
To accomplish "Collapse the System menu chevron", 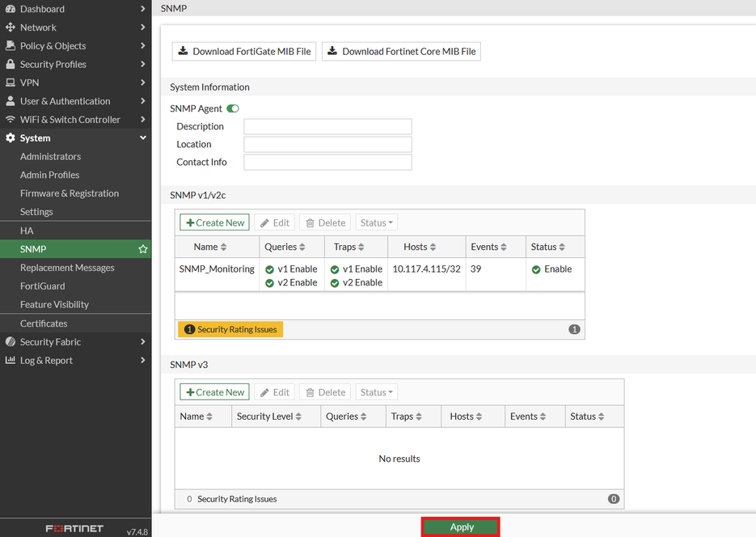I will (143, 137).
